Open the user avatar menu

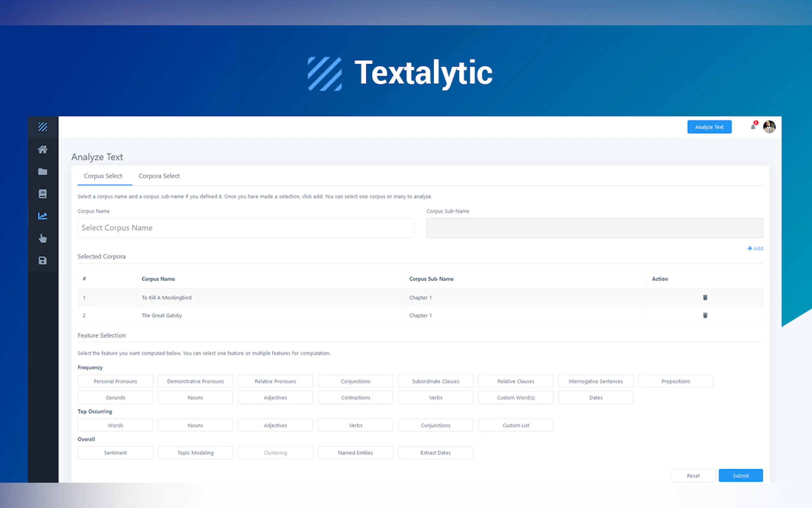click(769, 127)
